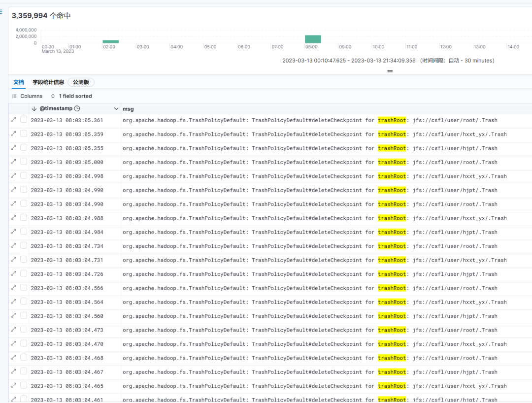Expand document row with timestamp 08:03:04.470
Screen dimensions: 532x403
click(13, 343)
